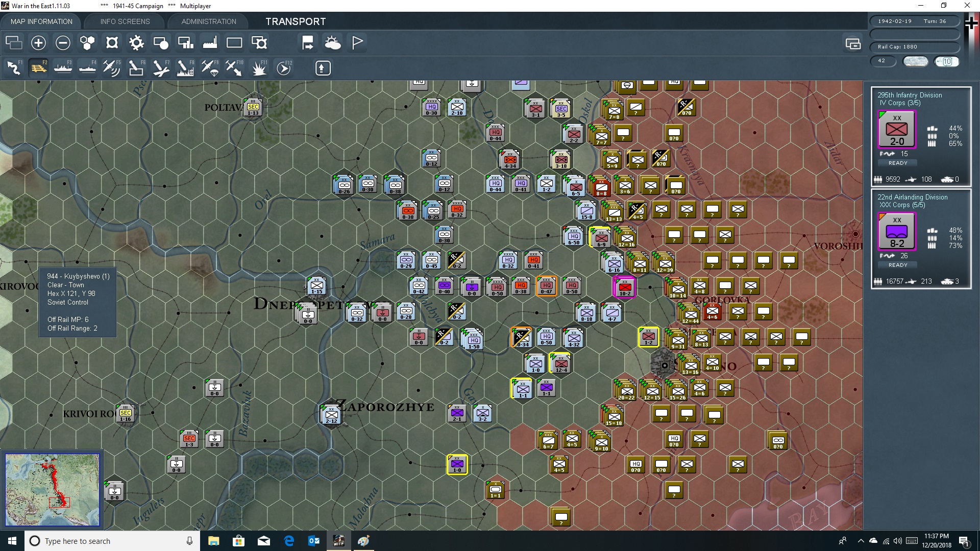Click the F11 explosion icon
980x551 pixels.
(259, 68)
